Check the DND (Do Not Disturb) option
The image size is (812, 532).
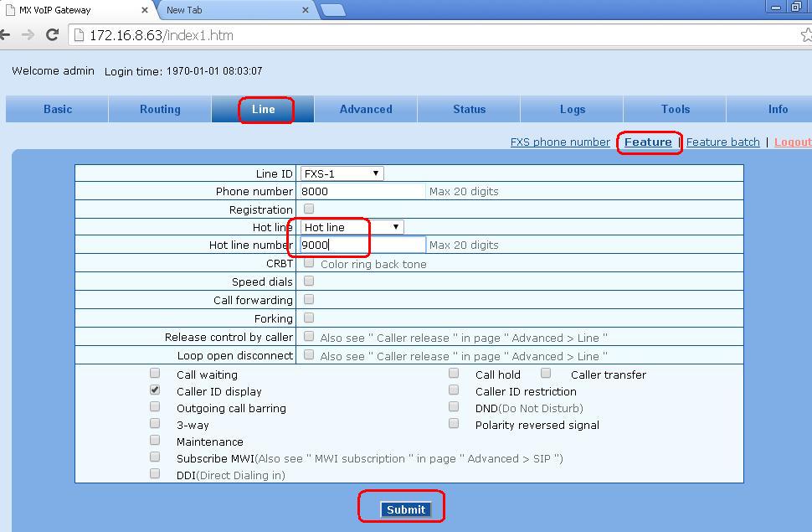click(x=454, y=407)
